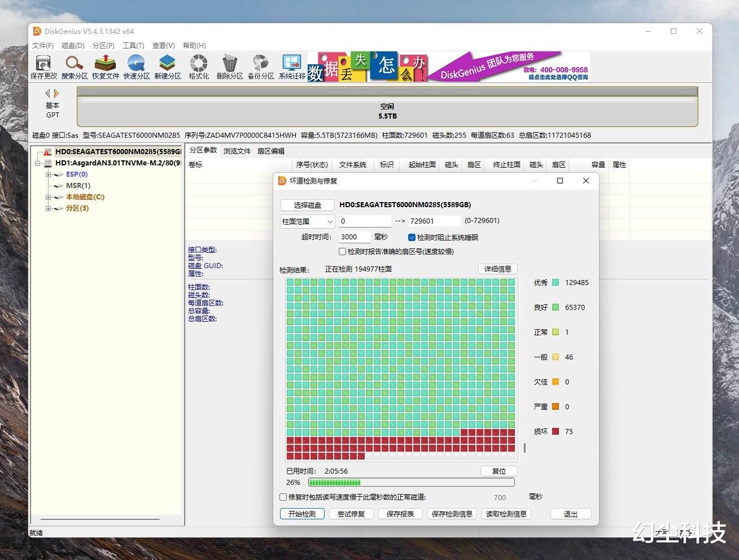
Task: Click the 备份分区 (Backup Partition) icon
Action: pyautogui.click(x=261, y=67)
